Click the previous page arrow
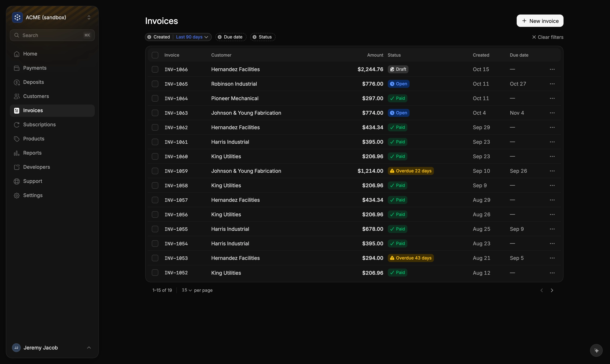The height and width of the screenshot is (364, 610). pyautogui.click(x=542, y=290)
